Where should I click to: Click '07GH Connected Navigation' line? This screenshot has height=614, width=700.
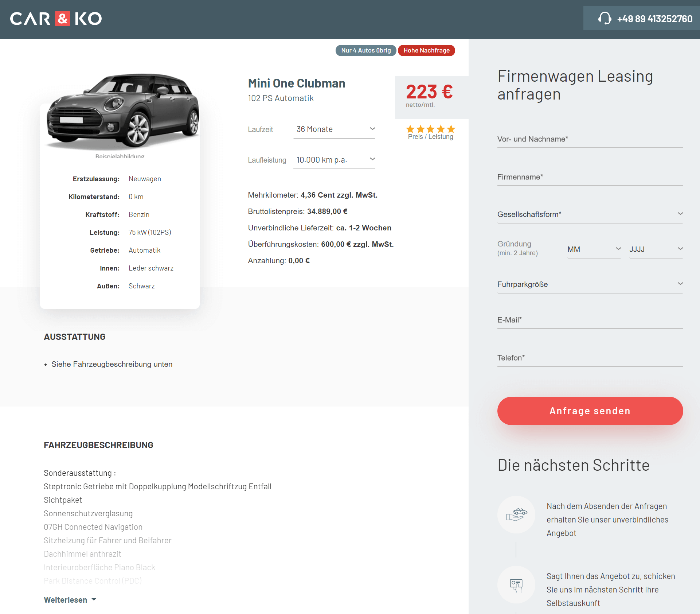[93, 527]
